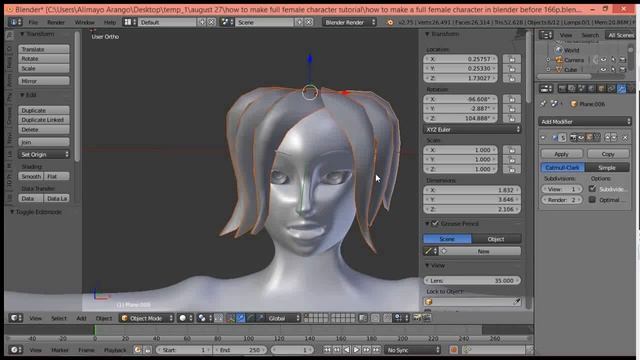Click the View subdivisions field
This screenshot has width=640, height=360.
tap(562, 189)
